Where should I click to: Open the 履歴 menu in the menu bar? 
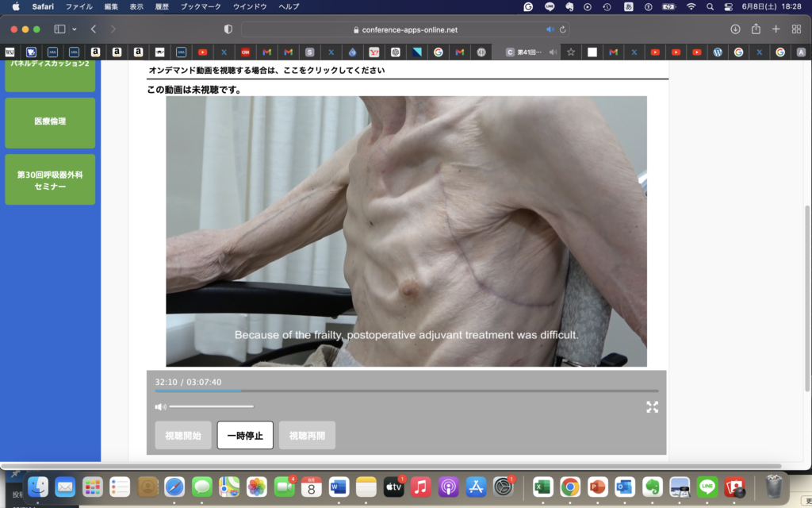[x=161, y=6]
